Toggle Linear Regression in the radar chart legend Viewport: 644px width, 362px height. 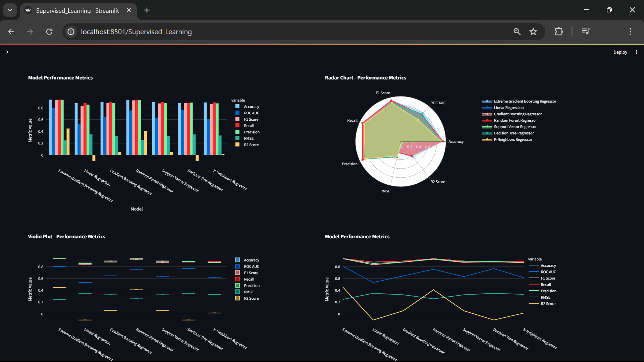(508, 108)
